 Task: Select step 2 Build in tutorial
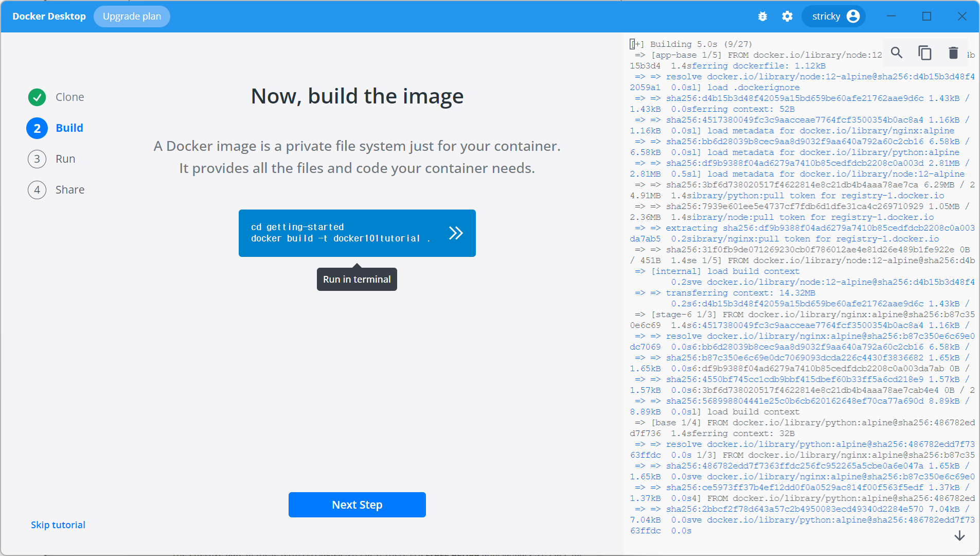[x=69, y=128]
